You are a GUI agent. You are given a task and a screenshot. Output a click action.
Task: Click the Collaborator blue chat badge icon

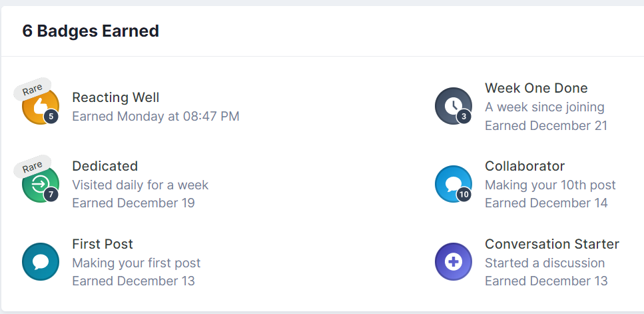click(x=453, y=183)
